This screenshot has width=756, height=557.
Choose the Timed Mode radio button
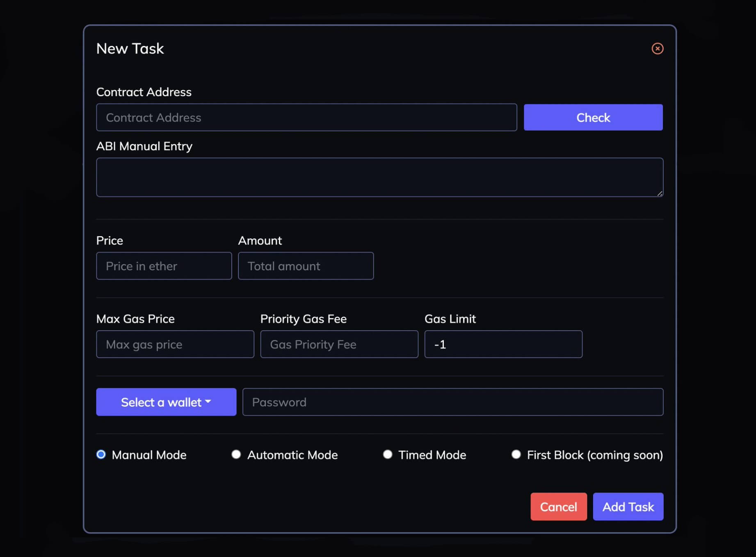tap(387, 455)
